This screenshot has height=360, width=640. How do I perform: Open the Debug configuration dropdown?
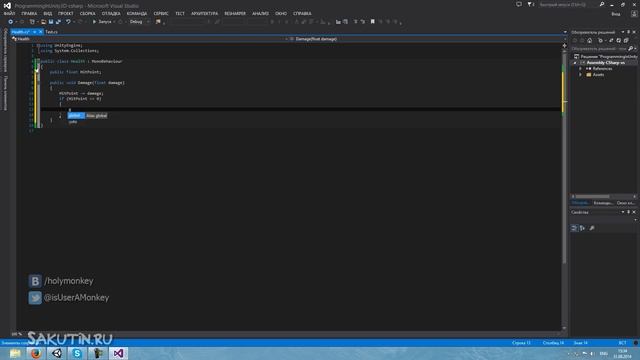click(x=140, y=22)
